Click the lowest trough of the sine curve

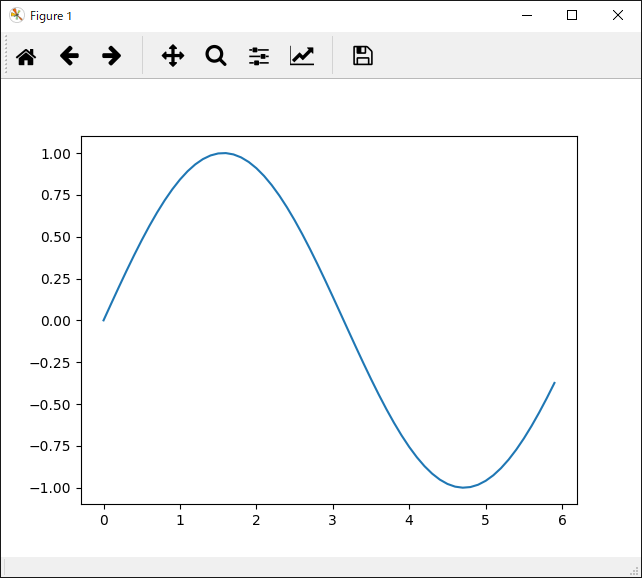[463, 487]
